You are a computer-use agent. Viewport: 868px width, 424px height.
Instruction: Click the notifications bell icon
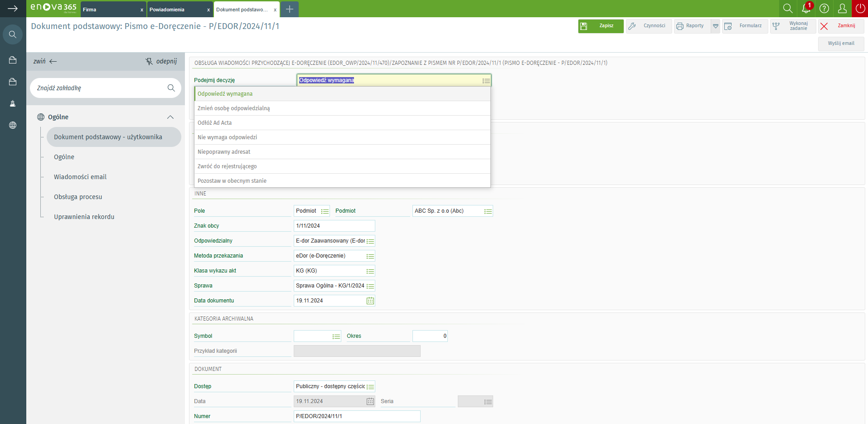[x=806, y=9]
